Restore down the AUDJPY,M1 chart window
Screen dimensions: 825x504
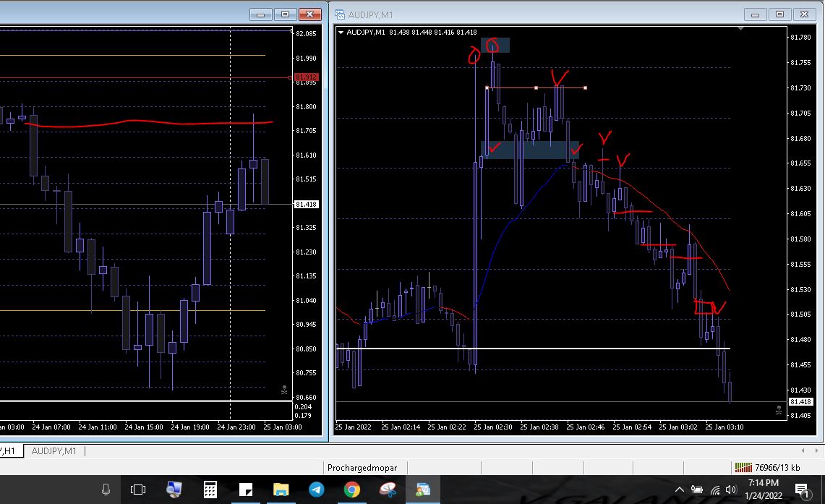click(x=779, y=14)
